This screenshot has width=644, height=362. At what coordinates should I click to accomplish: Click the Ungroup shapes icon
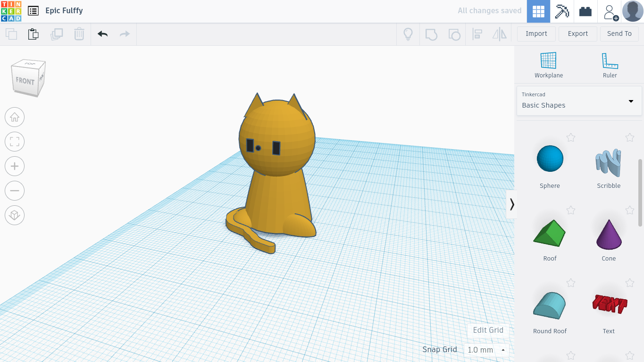[x=454, y=34]
